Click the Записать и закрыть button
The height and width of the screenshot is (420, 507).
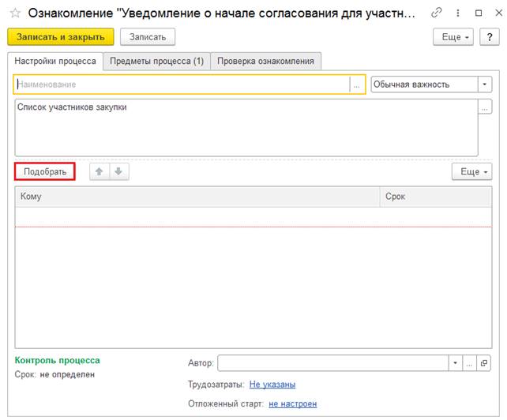pyautogui.click(x=61, y=37)
